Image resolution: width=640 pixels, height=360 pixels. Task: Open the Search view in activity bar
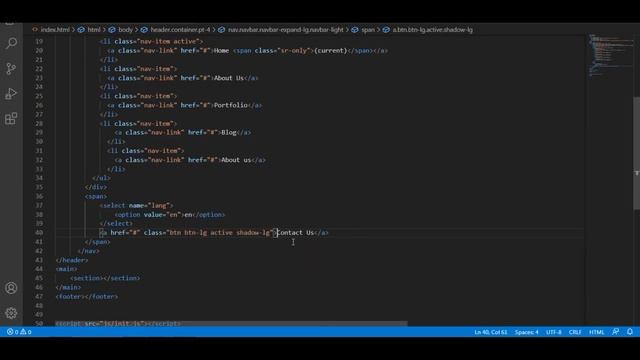[11, 43]
